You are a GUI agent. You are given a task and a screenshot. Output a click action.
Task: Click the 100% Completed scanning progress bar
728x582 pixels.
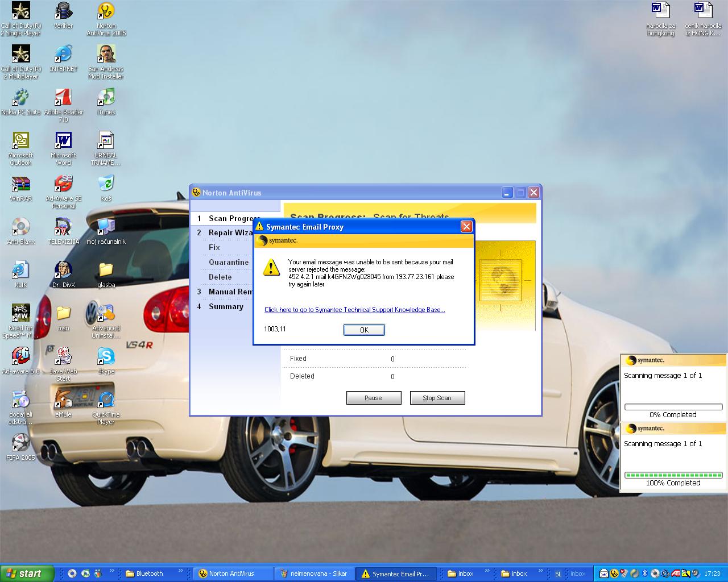673,475
